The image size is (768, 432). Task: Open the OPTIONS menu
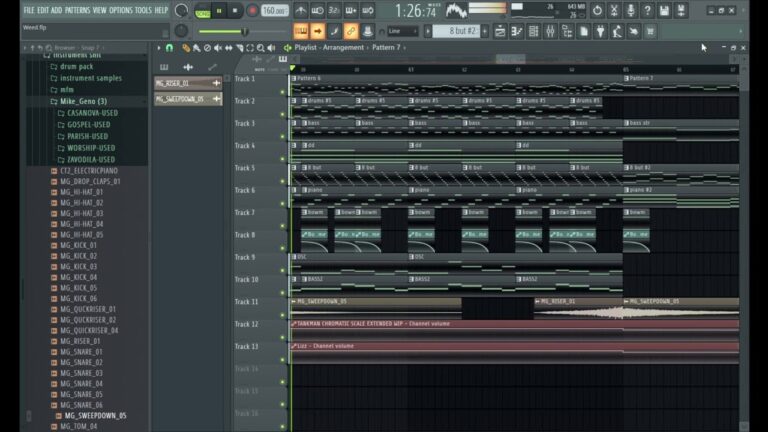point(121,10)
